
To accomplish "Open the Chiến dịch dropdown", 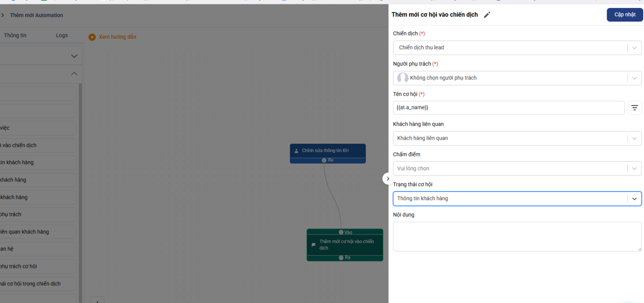I will pyautogui.click(x=634, y=48).
